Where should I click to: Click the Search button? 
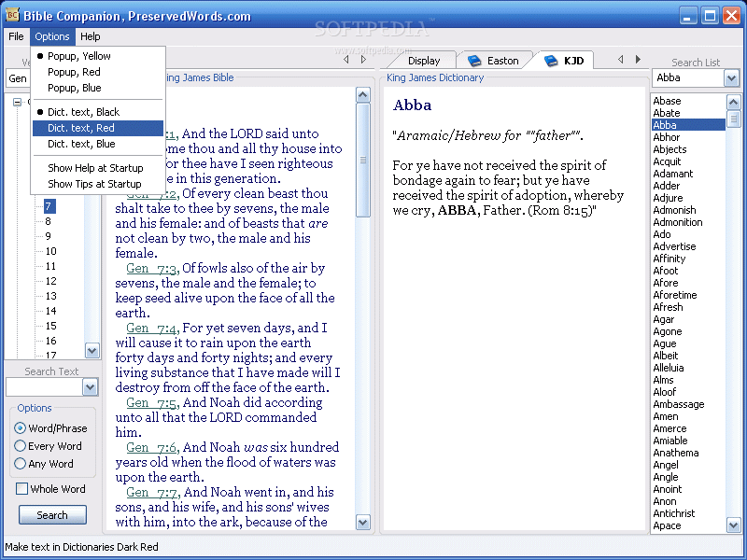pos(52,515)
